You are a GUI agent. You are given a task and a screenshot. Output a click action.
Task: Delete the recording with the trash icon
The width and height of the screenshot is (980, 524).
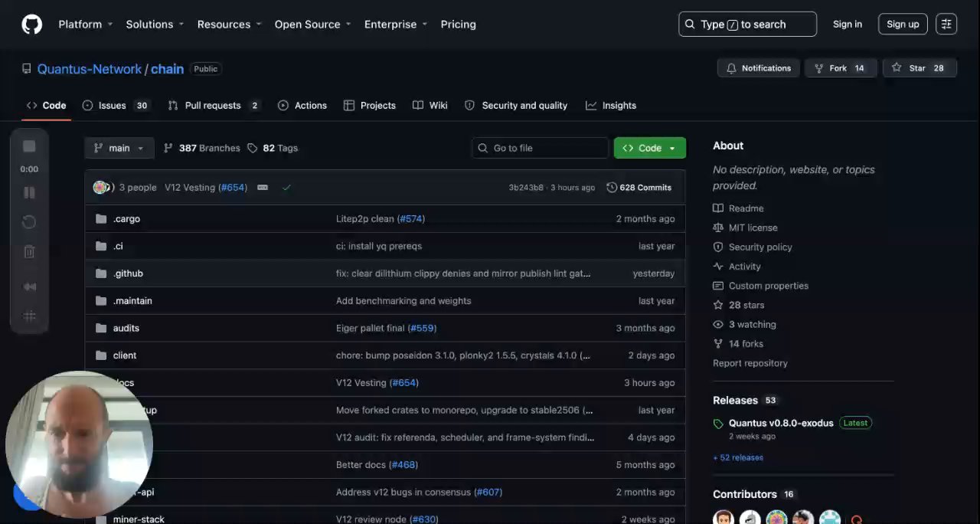point(29,252)
